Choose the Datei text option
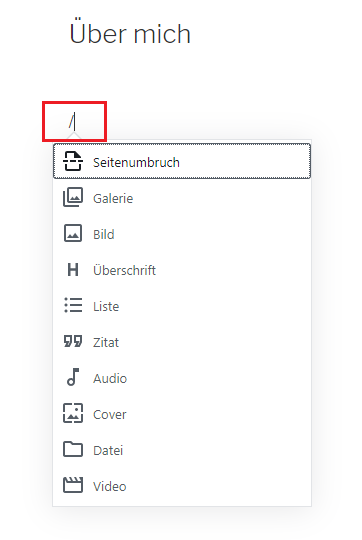This screenshot has width=362, height=540. click(108, 450)
